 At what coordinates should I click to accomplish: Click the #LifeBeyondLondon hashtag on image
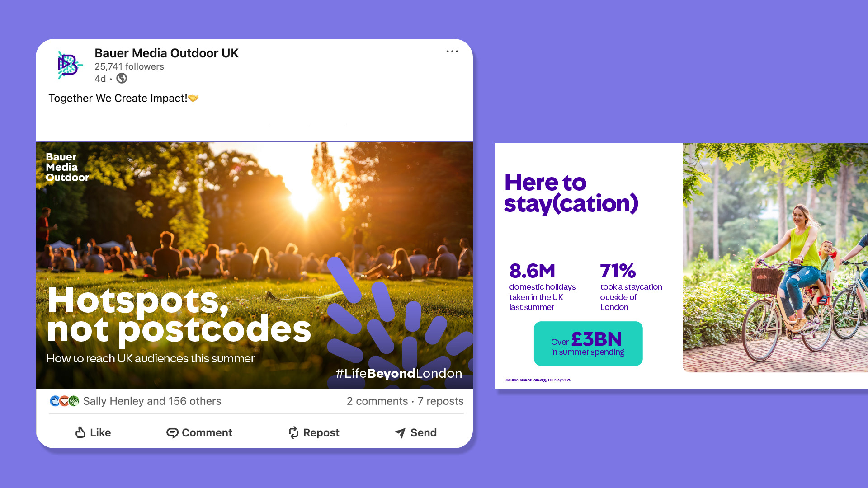click(x=399, y=373)
